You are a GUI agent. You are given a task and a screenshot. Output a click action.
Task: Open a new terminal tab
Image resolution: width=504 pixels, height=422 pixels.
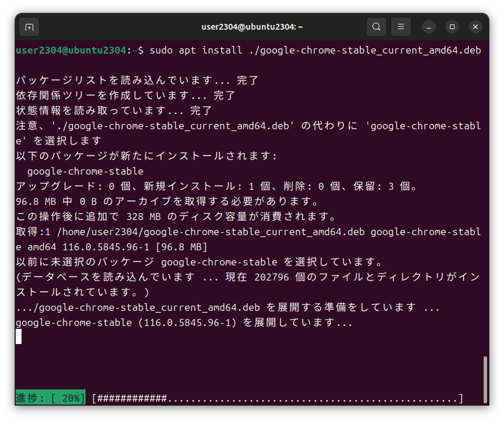(x=29, y=27)
